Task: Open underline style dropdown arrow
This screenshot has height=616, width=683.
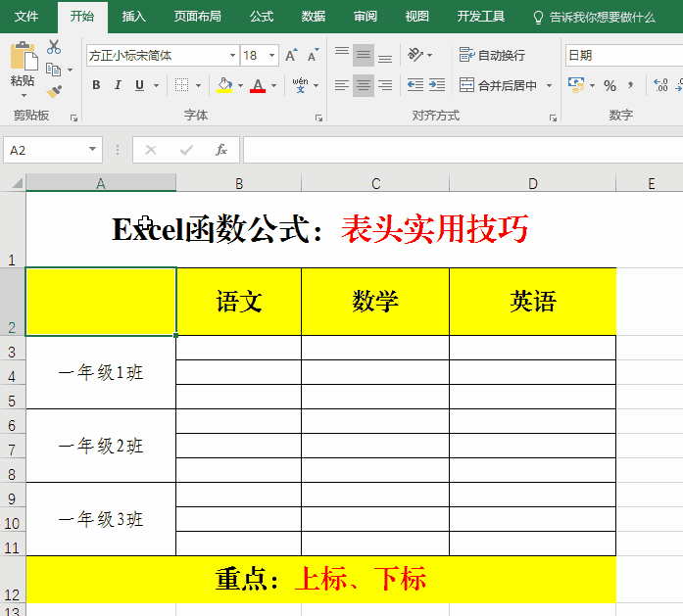Action: coord(157,86)
